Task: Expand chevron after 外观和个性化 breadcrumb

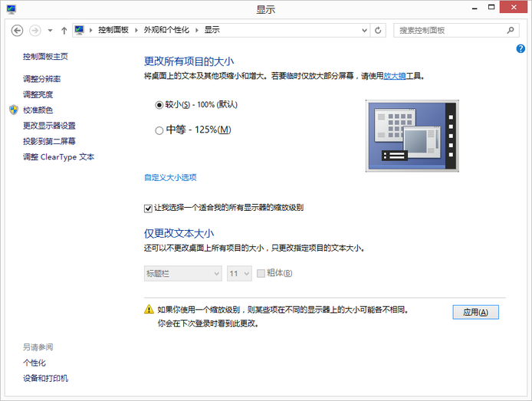Action: (x=197, y=30)
